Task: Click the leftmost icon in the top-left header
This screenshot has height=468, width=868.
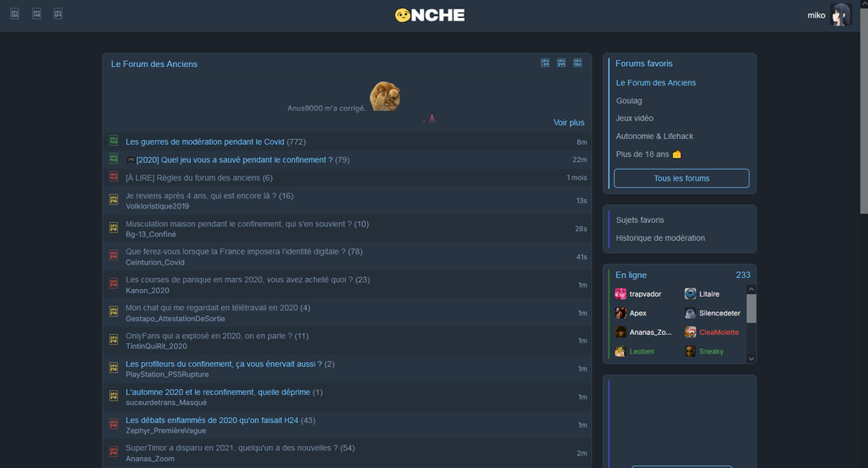Action: 14,14
